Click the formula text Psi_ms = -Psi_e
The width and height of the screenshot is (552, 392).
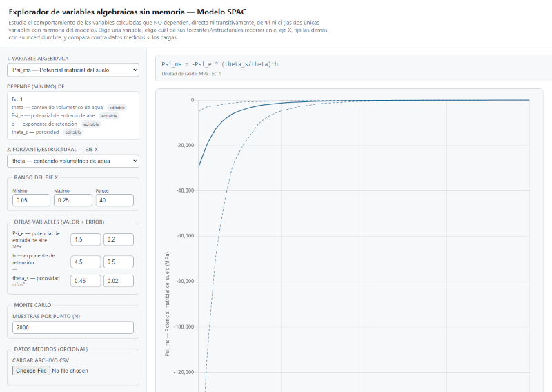pyautogui.click(x=219, y=64)
